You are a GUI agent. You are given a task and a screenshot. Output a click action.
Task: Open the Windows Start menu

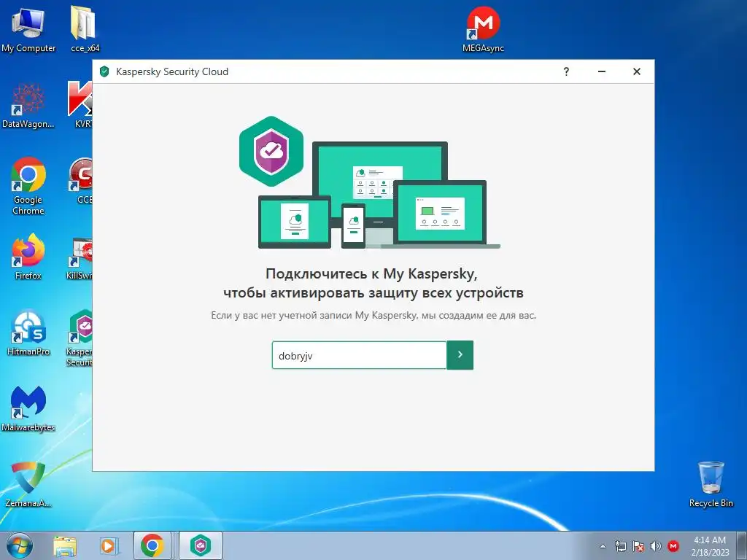click(20, 545)
